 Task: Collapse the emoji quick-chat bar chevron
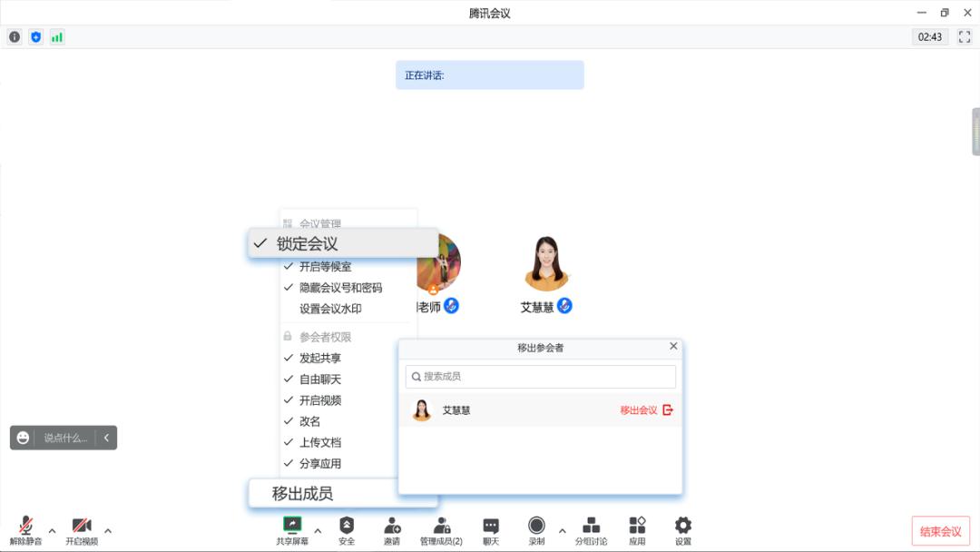106,437
